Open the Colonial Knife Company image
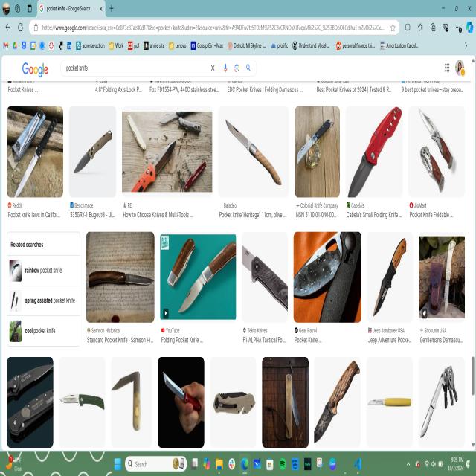Screen dimensions: 476x476 tap(317, 152)
